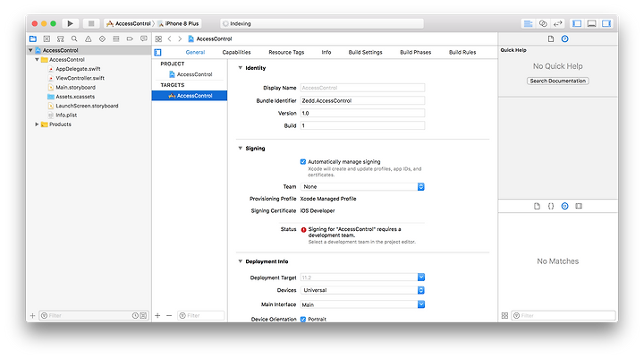Screen dimensions: 644x359
Task: Open the debug navigator
Action: (x=116, y=38)
